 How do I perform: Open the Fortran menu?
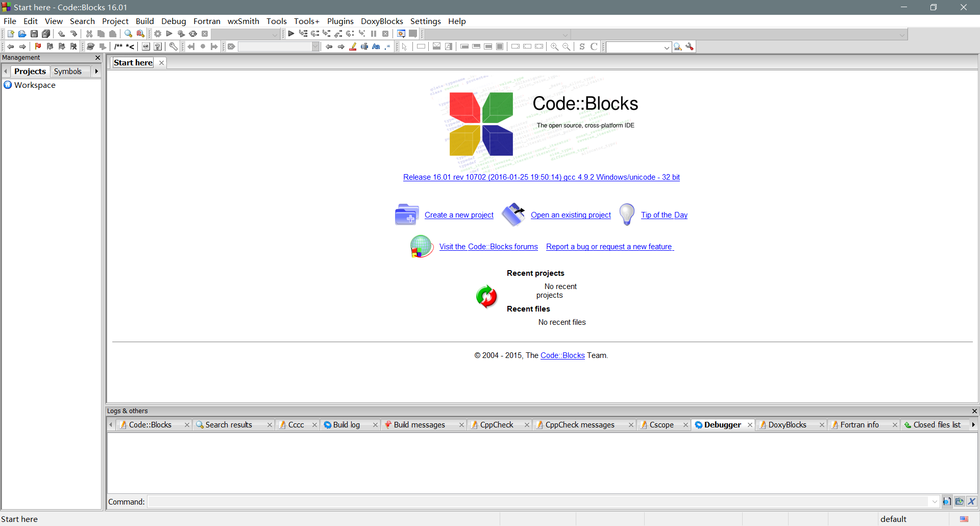pos(207,21)
